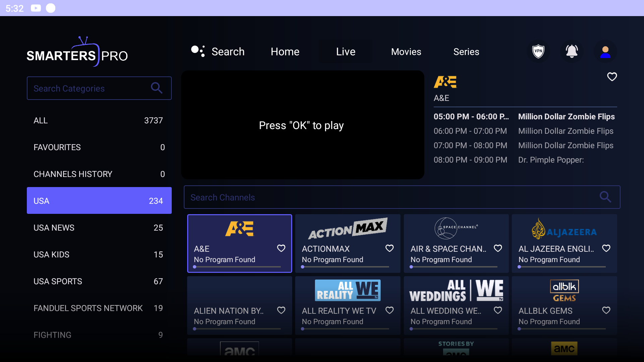
Task: Toggle favourite heart on ALIEN NATION card
Action: point(281,310)
